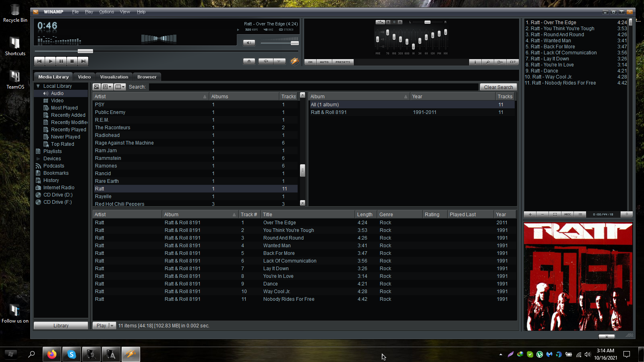Viewport: 644px width, 362px height.
Task: Click playlist list-options button
Action: coord(580,214)
